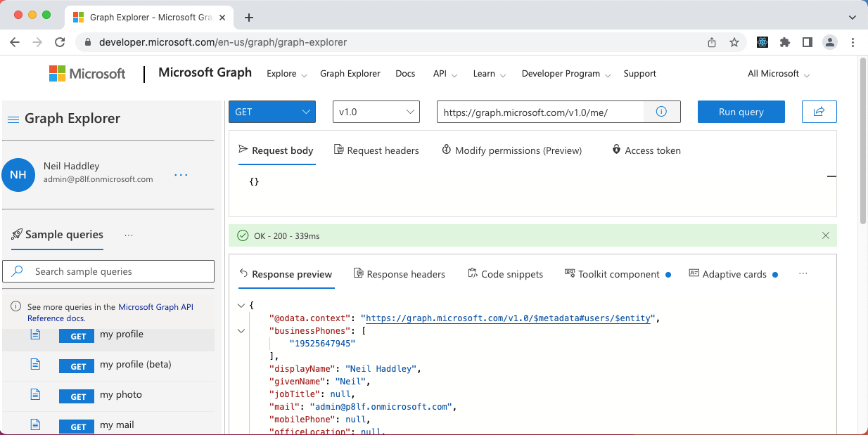Click the NH profile avatar
This screenshot has height=435, width=868.
click(18, 175)
